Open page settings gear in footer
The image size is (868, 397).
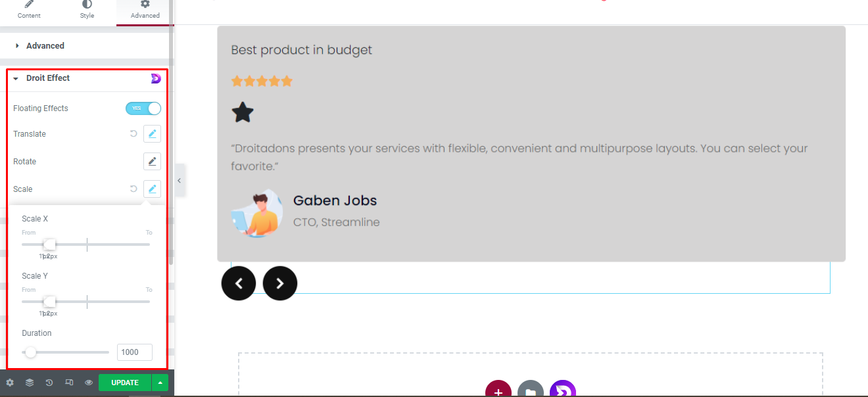[10, 383]
